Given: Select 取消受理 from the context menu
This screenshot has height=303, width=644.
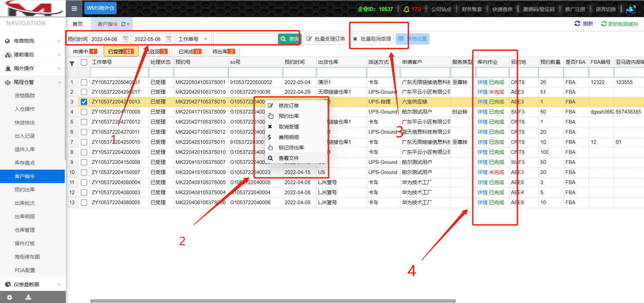Looking at the screenshot, I should 288,127.
